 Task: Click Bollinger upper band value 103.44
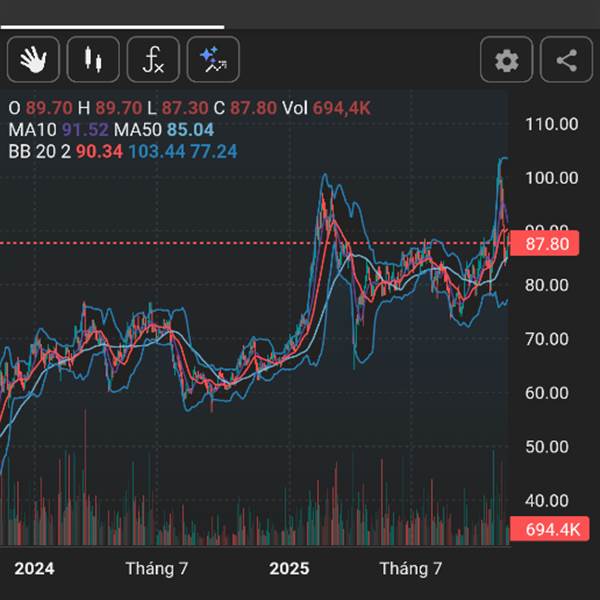[x=157, y=152]
